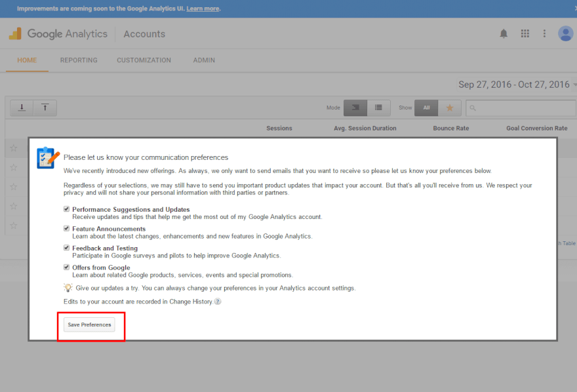Click the Save Preferences button
This screenshot has height=392, width=577.
point(89,324)
